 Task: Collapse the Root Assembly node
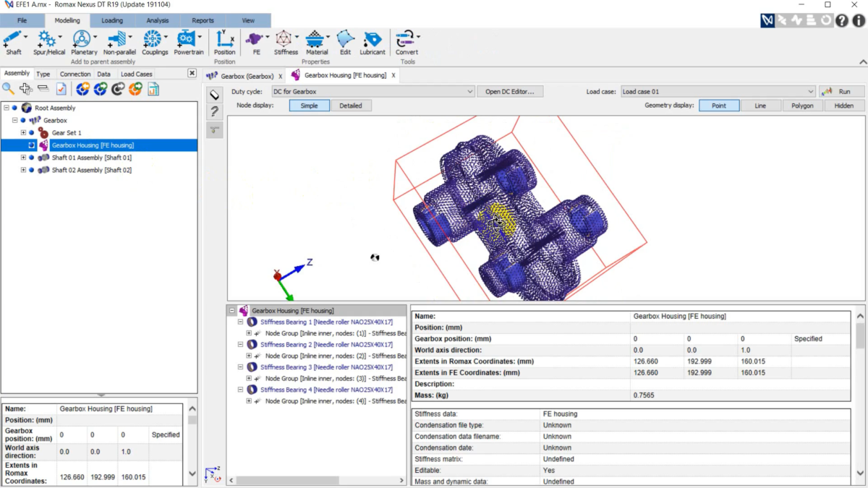pyautogui.click(x=7, y=108)
